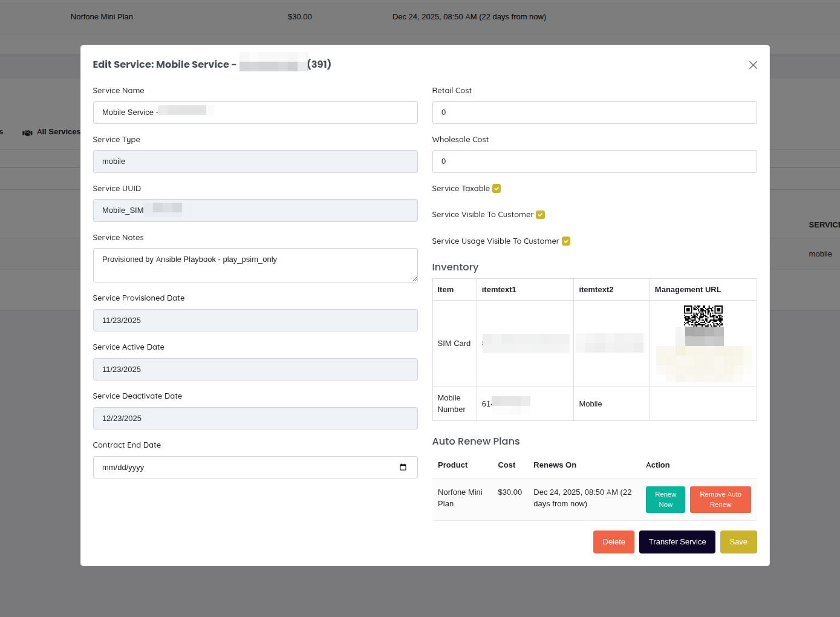Click the Norfone Mini Plan row behind dialog
The height and width of the screenshot is (617, 840).
coord(102,17)
